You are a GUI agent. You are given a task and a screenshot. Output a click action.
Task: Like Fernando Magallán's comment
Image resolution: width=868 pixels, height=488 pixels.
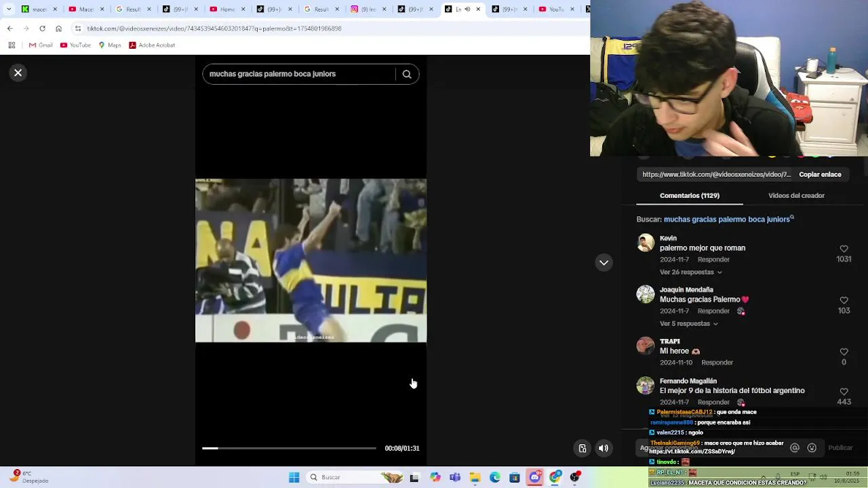pos(844,392)
